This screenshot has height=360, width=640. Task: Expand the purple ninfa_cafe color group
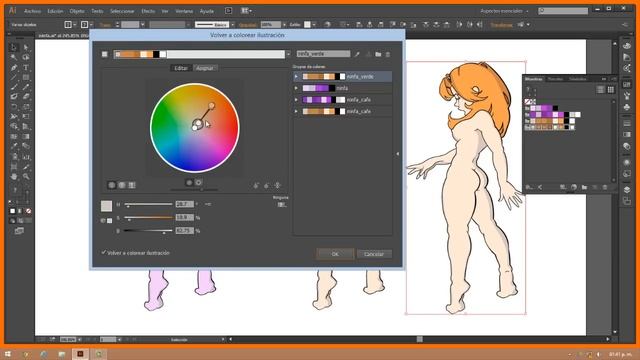[x=296, y=100]
